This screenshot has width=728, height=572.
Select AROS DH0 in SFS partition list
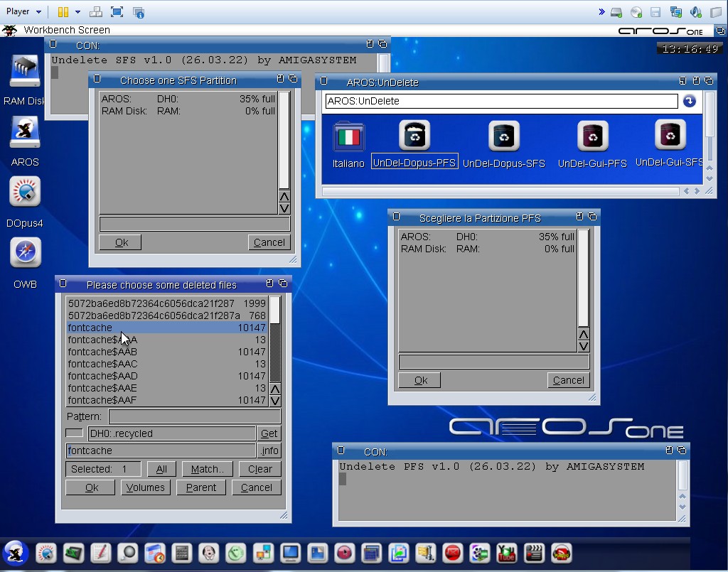coord(188,99)
